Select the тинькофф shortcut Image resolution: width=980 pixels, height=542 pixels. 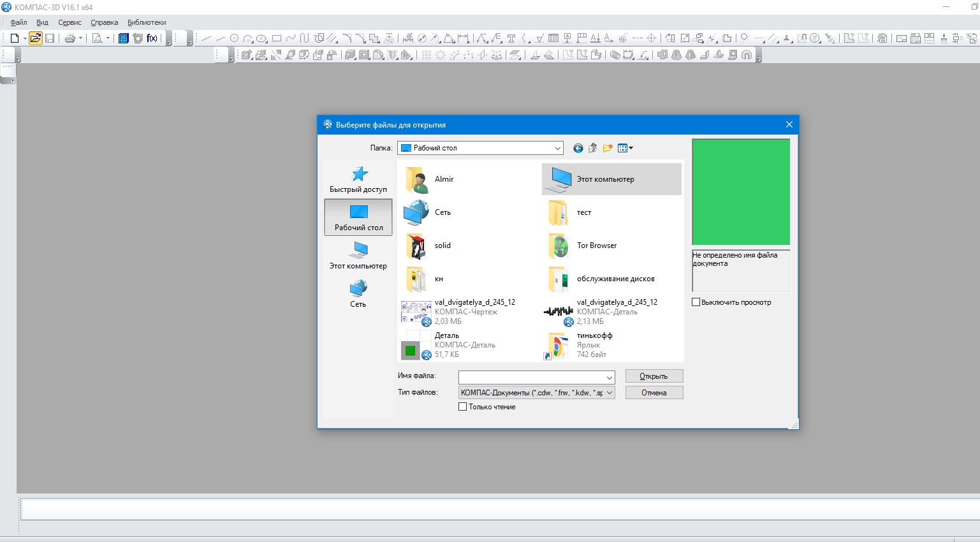click(x=611, y=345)
